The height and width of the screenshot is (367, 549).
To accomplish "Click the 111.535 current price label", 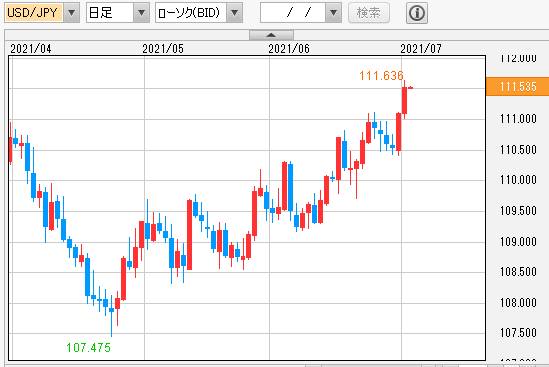I will [517, 86].
